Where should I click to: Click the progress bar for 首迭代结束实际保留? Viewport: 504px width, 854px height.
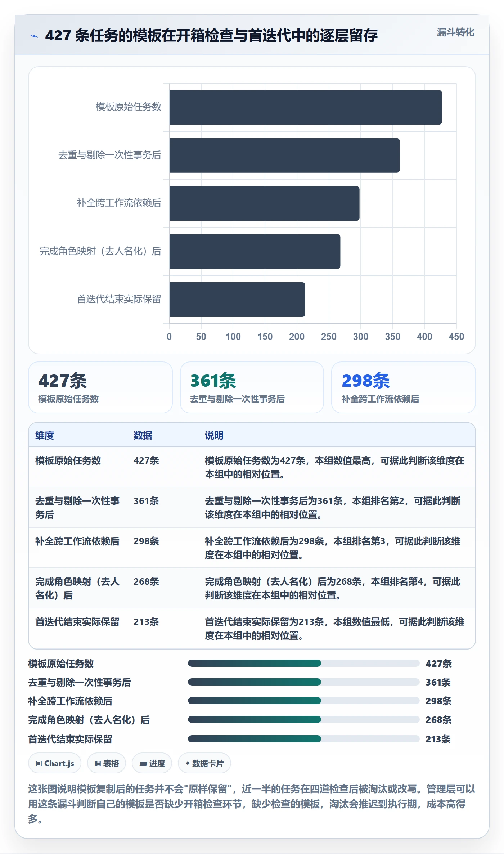304,739
